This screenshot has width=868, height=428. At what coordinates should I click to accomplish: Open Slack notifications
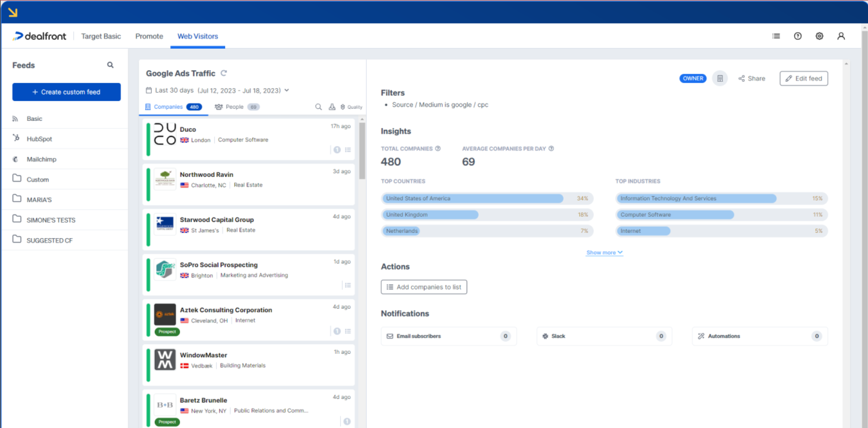click(x=604, y=336)
